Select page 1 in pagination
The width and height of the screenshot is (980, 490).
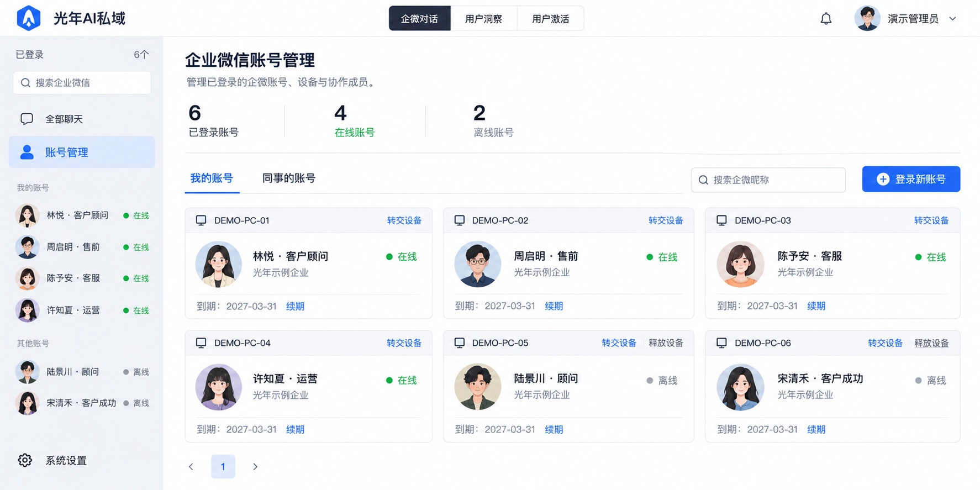tap(223, 467)
